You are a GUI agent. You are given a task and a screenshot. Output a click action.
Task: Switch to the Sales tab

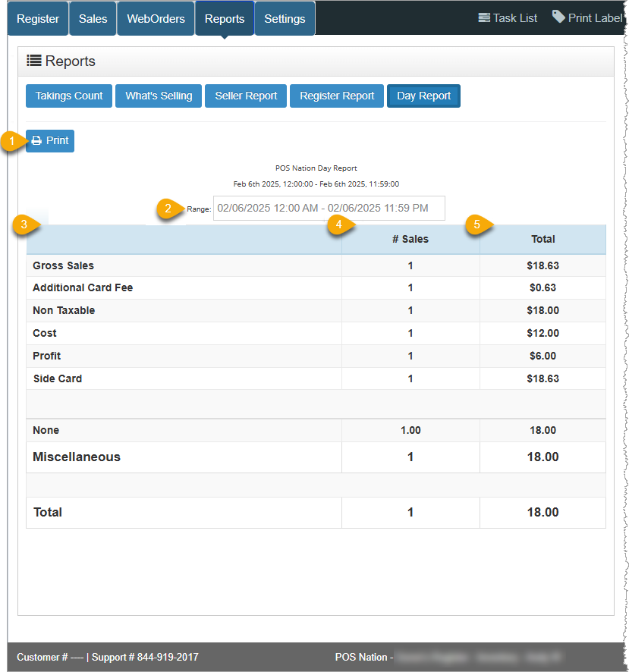click(x=92, y=18)
